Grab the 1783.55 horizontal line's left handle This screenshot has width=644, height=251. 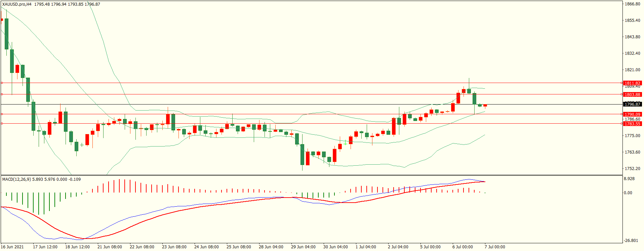[x=2, y=123]
